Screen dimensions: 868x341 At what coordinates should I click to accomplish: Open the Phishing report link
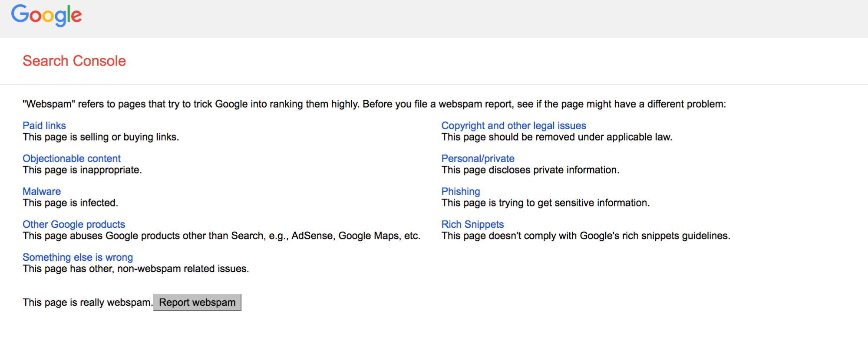[x=461, y=192]
